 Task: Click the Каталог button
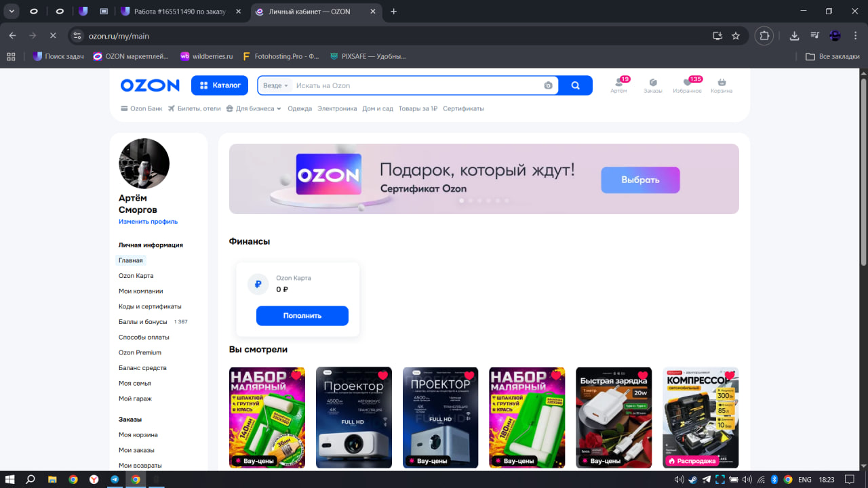click(220, 85)
